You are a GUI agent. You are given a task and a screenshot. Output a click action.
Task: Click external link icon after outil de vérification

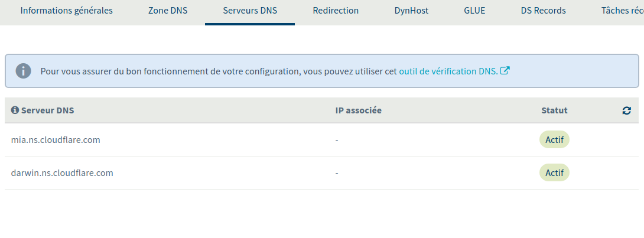click(x=505, y=71)
